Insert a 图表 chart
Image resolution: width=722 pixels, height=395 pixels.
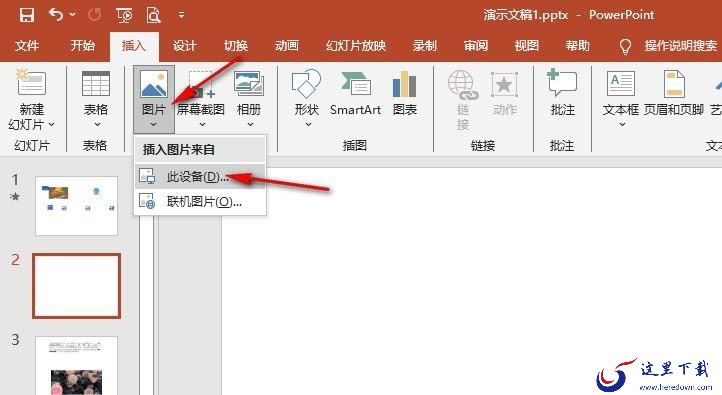pyautogui.click(x=405, y=94)
